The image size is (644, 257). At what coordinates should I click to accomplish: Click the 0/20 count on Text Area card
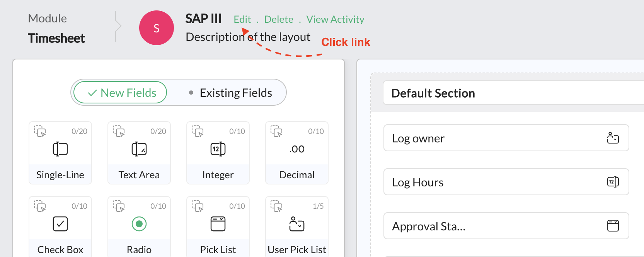[x=158, y=131]
